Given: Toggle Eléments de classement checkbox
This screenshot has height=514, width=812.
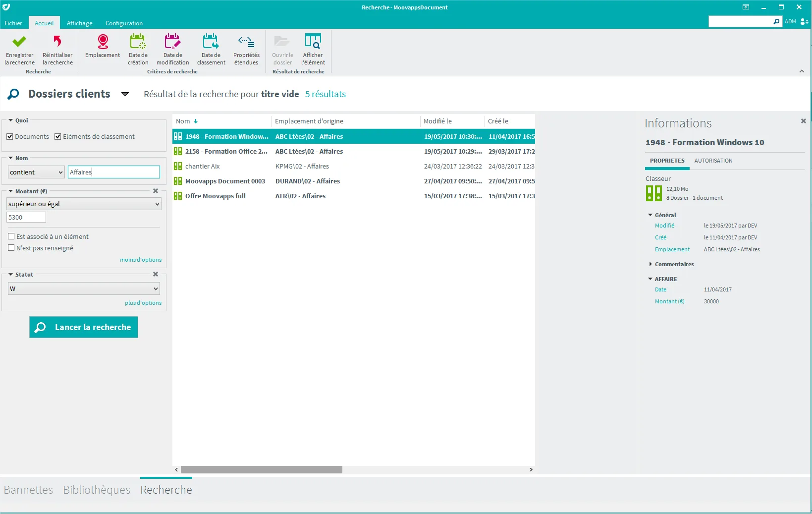Looking at the screenshot, I should [x=57, y=137].
